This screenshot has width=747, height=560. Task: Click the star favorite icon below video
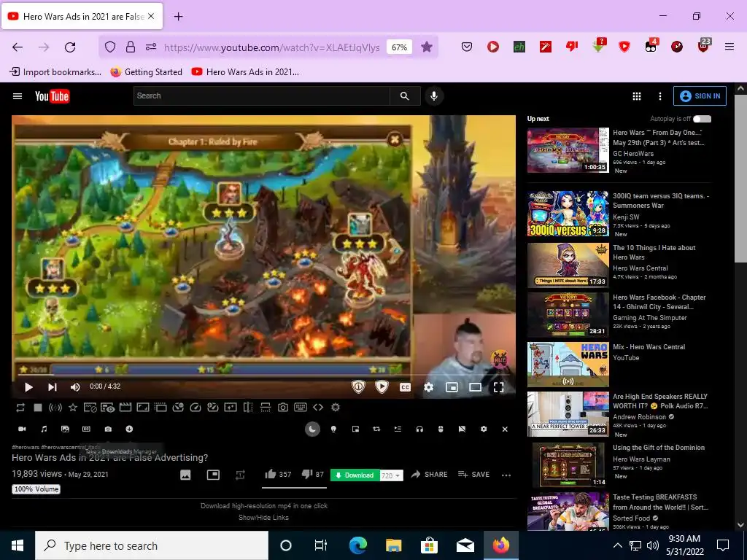pos(73,408)
